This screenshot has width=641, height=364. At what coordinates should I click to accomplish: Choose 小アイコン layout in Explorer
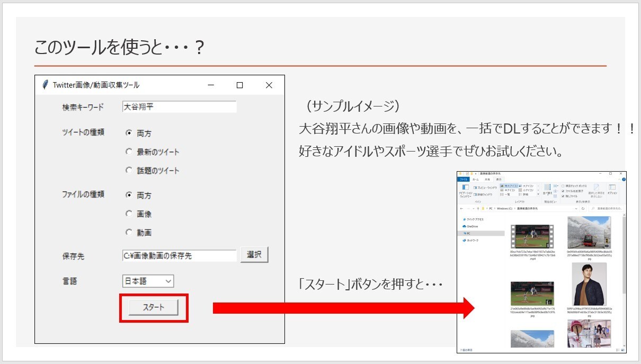click(527, 190)
